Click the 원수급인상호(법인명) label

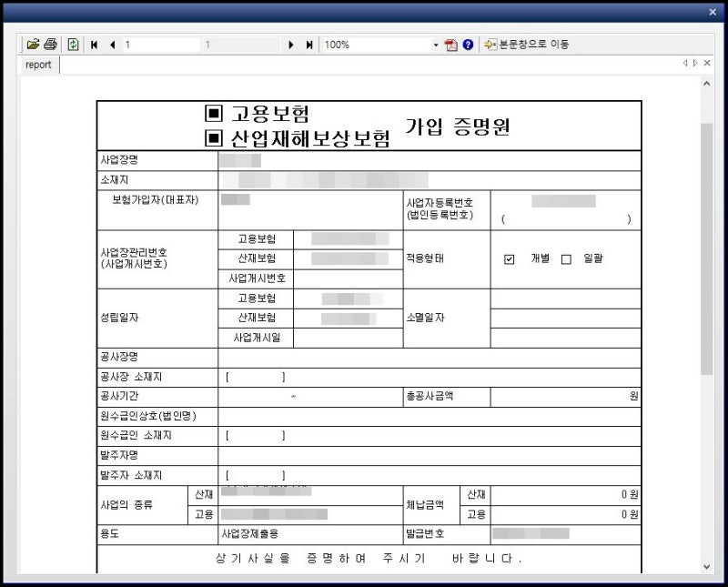pyautogui.click(x=148, y=416)
